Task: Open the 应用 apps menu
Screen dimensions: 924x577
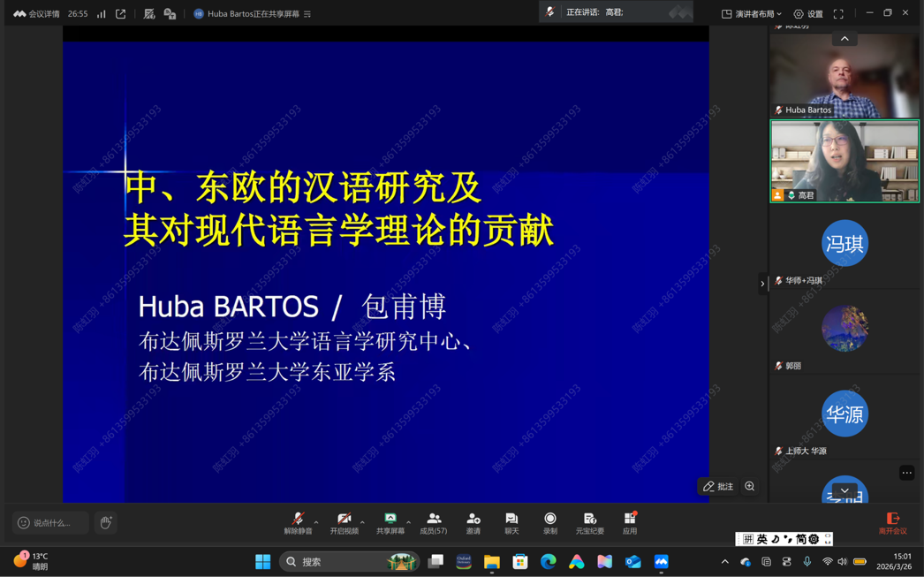Action: [630, 522]
